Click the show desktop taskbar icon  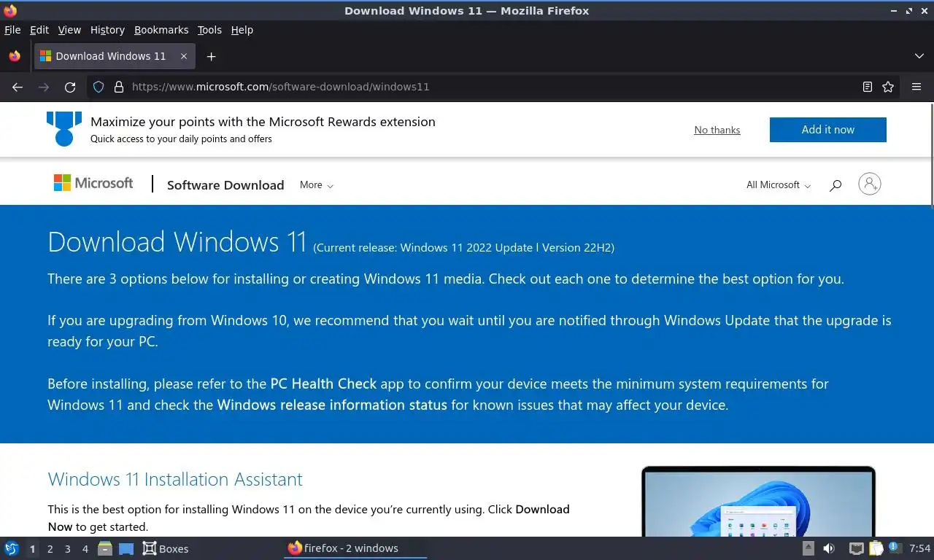coord(126,548)
